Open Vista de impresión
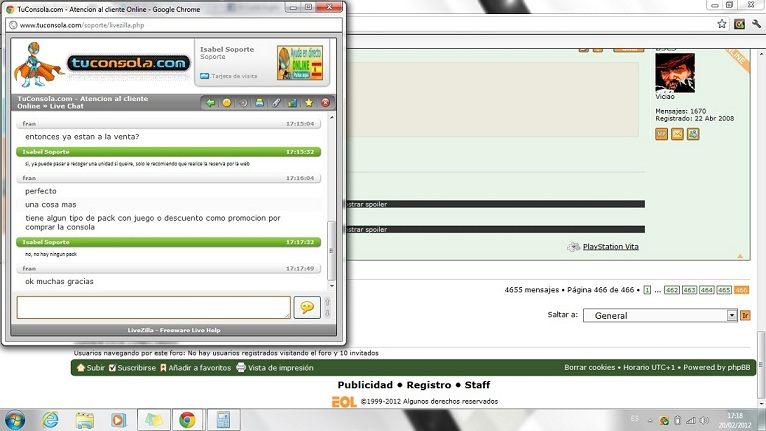The height and width of the screenshot is (431, 766). point(275,368)
